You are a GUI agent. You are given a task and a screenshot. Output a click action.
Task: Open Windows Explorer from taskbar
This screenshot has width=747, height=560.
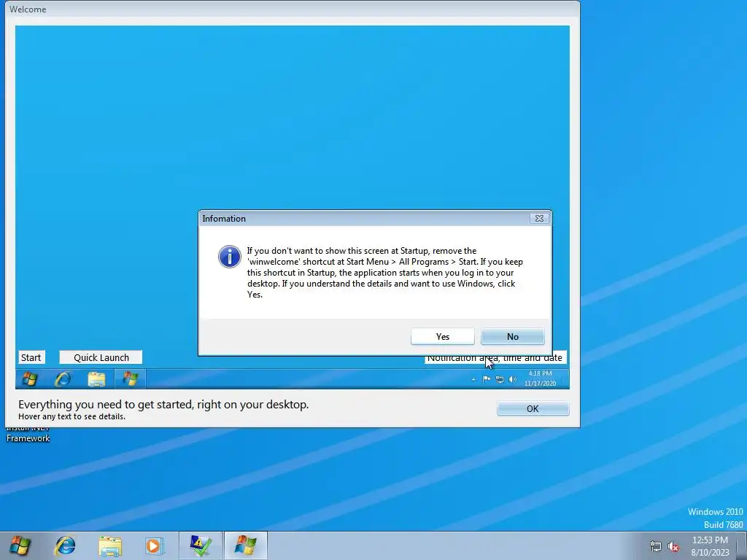point(110,545)
